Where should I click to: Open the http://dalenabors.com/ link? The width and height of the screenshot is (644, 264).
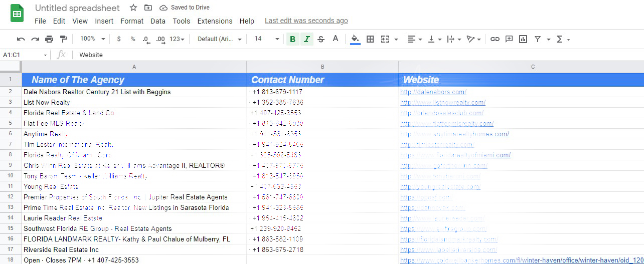tap(433, 92)
